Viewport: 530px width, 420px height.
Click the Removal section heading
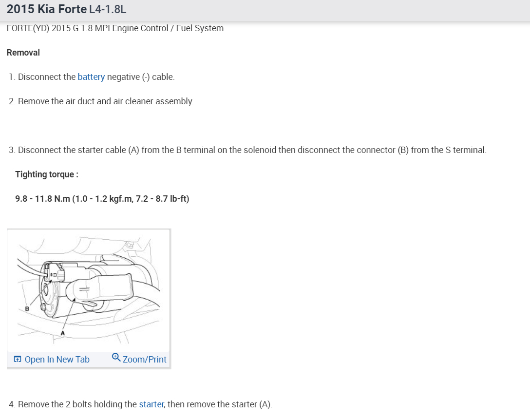pyautogui.click(x=23, y=53)
